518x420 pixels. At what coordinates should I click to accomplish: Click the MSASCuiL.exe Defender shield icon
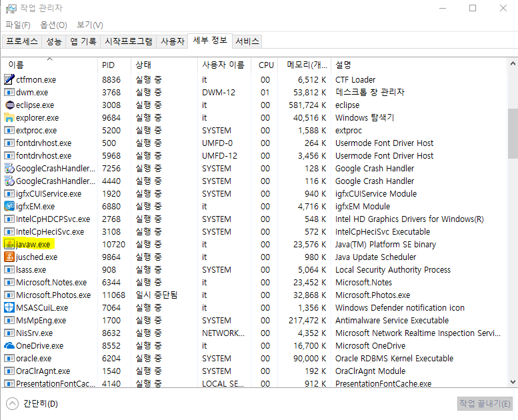click(9, 307)
